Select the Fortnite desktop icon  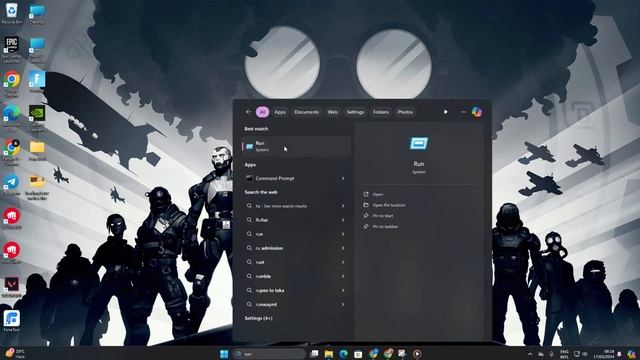[37, 82]
